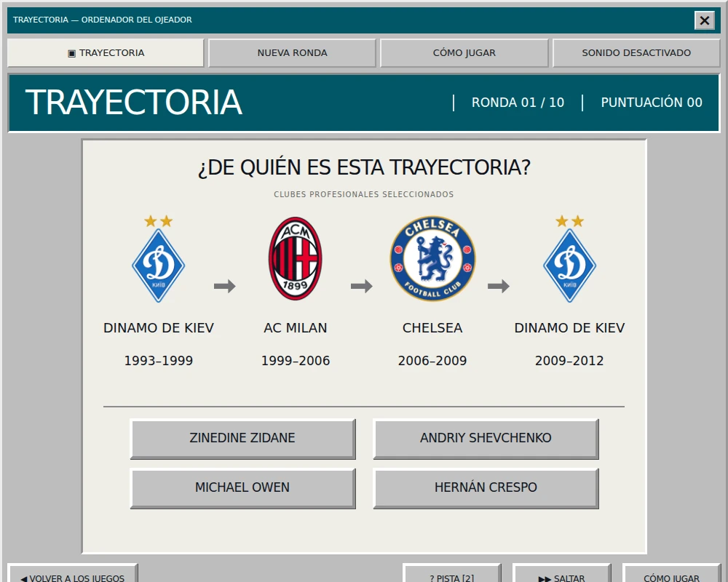Viewport: 728px width, 582px height.
Task: Close the Trayectoria window
Action: point(704,20)
